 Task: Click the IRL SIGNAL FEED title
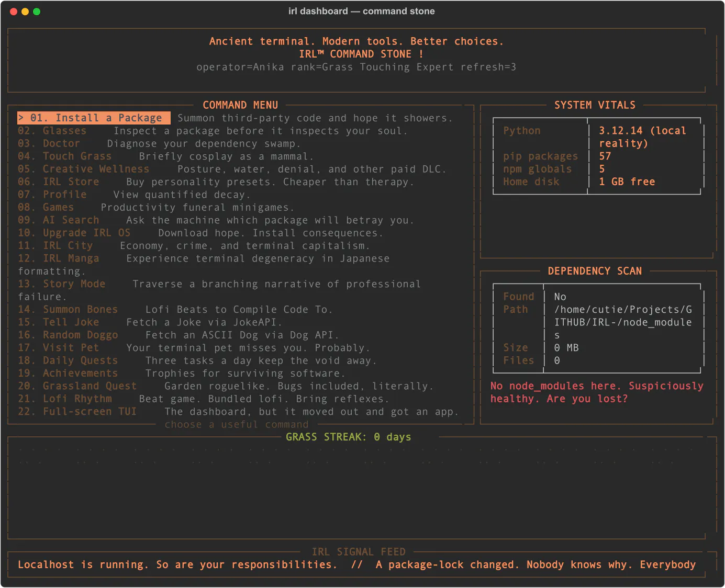click(359, 552)
